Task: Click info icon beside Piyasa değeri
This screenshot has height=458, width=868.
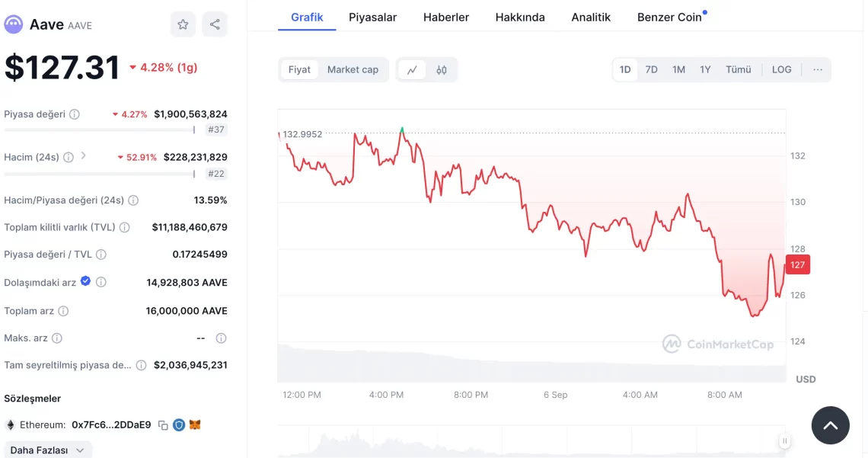Action: point(75,114)
